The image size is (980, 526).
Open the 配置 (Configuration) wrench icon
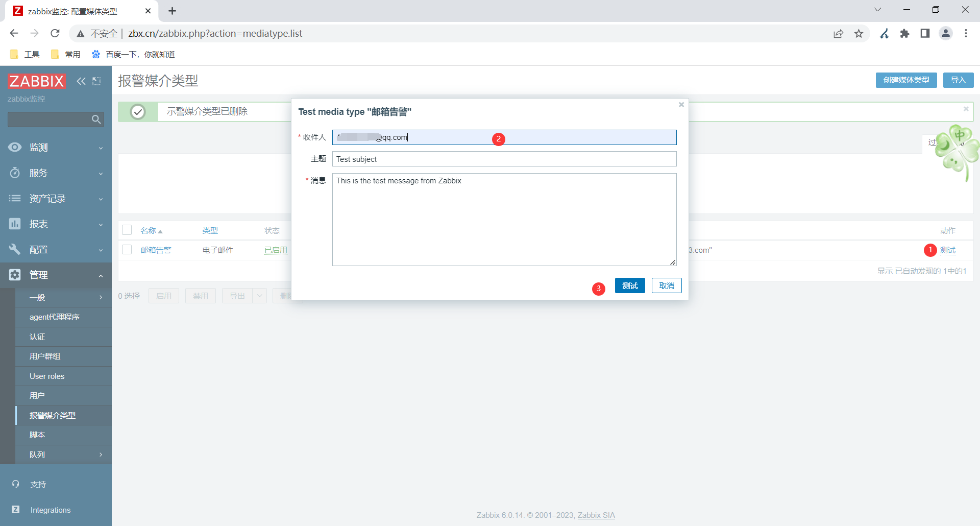(15, 249)
